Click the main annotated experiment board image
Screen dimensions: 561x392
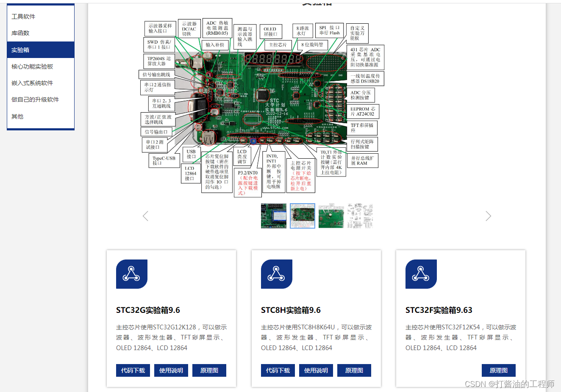click(x=261, y=108)
